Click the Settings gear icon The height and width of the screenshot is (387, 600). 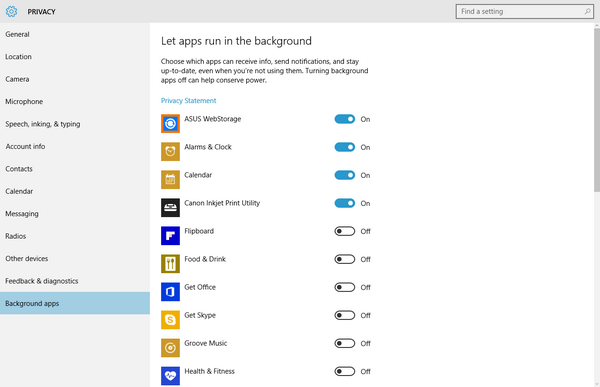pyautogui.click(x=11, y=11)
